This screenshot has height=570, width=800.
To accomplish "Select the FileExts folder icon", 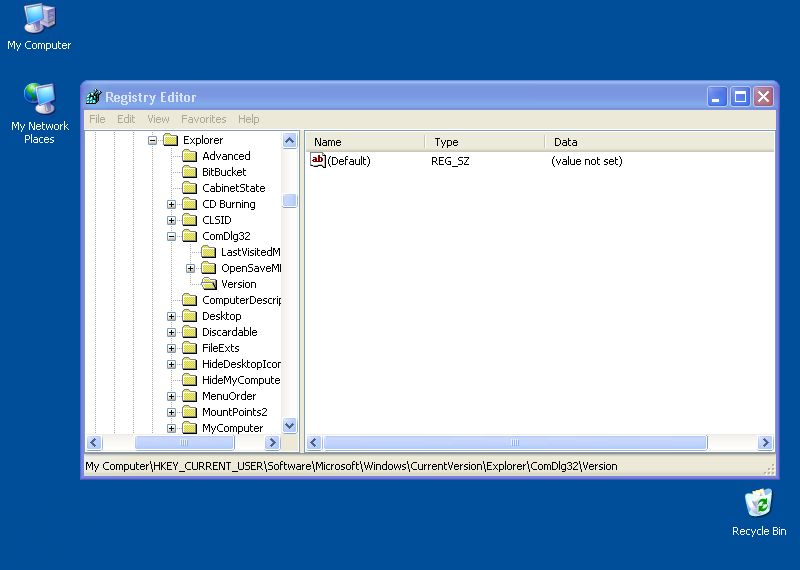I will pos(189,348).
